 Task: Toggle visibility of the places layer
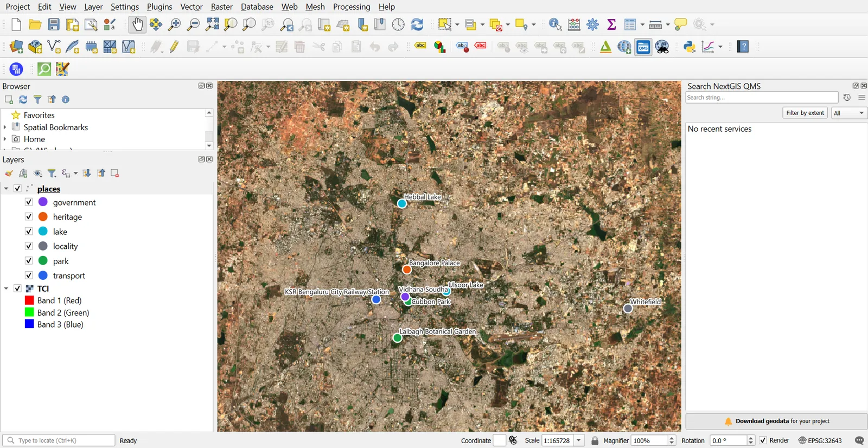17,188
